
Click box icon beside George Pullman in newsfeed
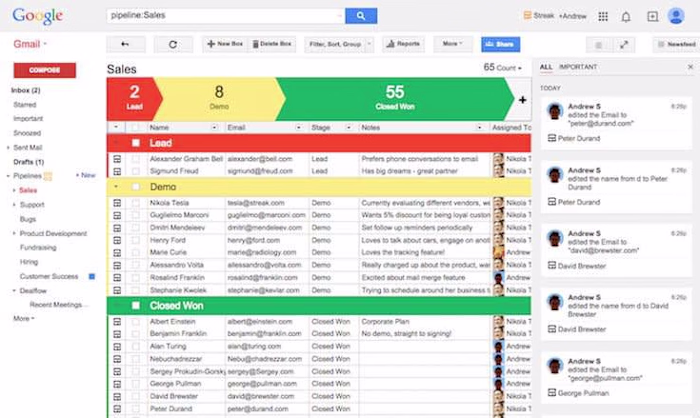552,393
